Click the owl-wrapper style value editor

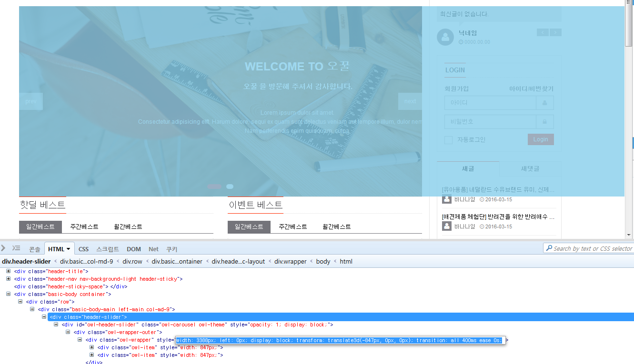(340, 340)
